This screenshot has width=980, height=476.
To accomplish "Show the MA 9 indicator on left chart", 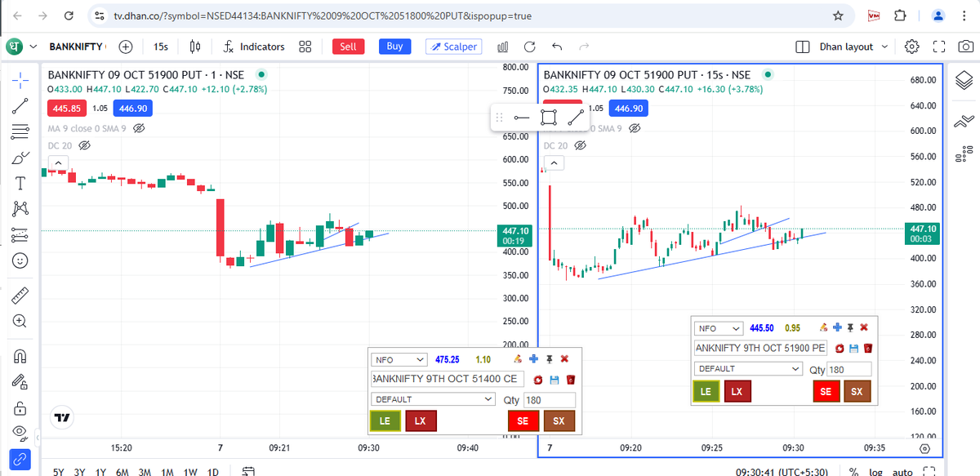I will (139, 128).
